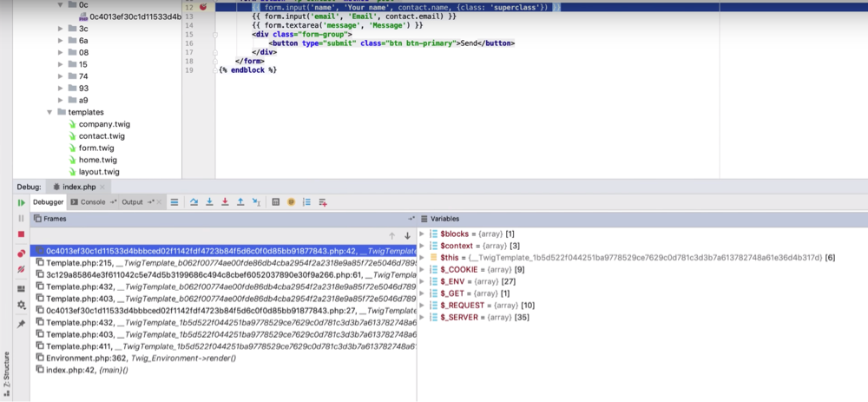Image resolution: width=868 pixels, height=402 pixels.
Task: Expand the $blocks variable
Action: click(x=423, y=234)
